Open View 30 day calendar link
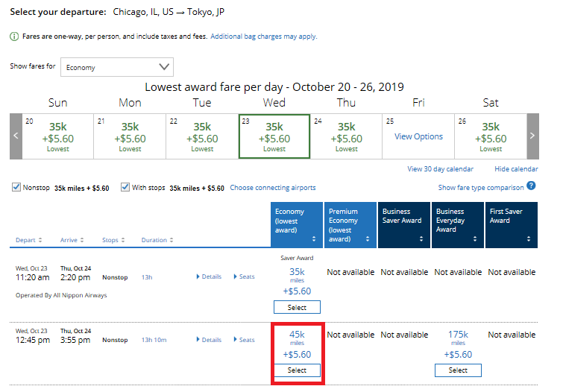 [x=440, y=168]
